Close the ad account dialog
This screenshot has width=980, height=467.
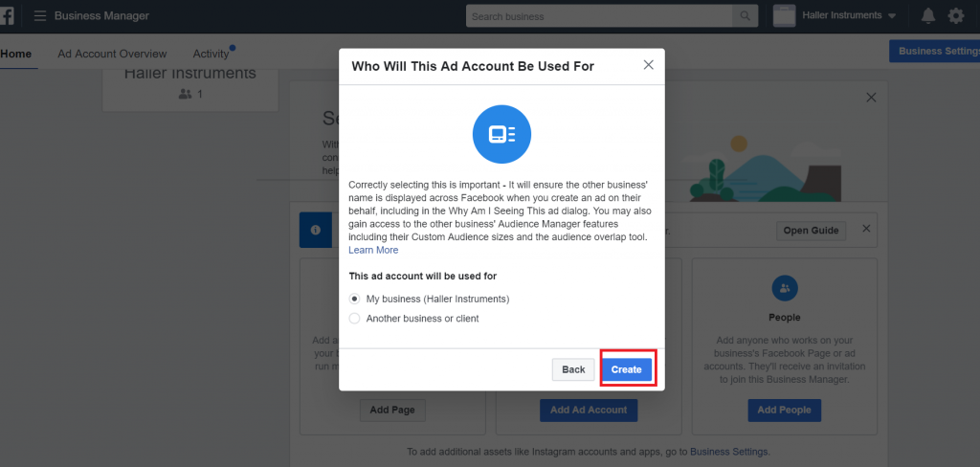pyautogui.click(x=648, y=65)
